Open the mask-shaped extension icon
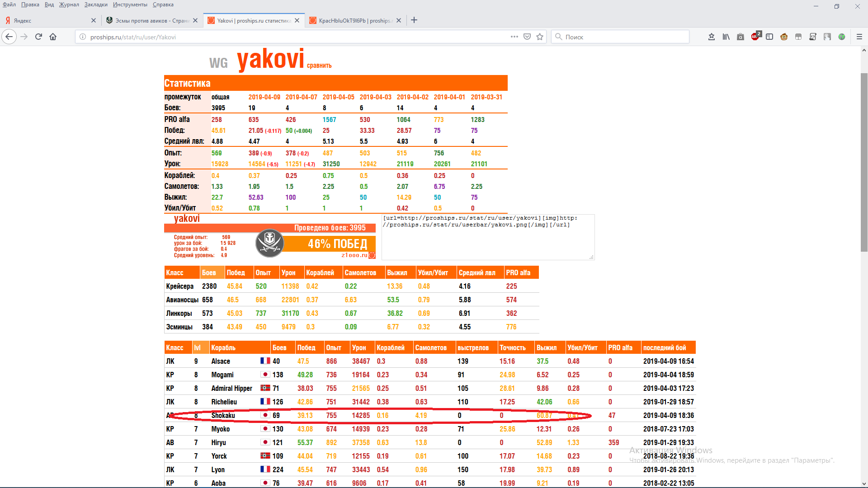The width and height of the screenshot is (868, 488). tap(798, 37)
